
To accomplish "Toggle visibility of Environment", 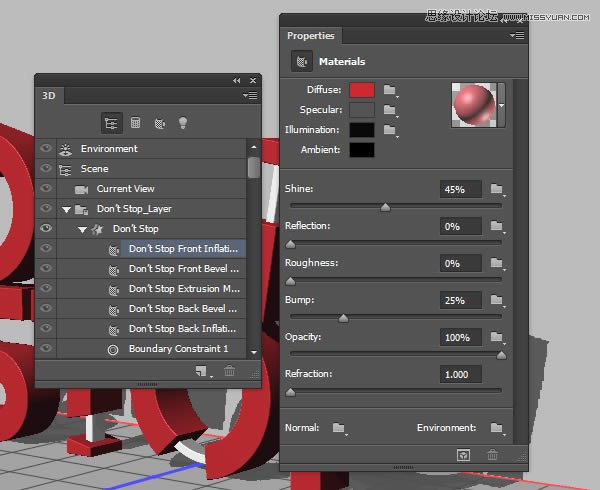I will pos(46,148).
